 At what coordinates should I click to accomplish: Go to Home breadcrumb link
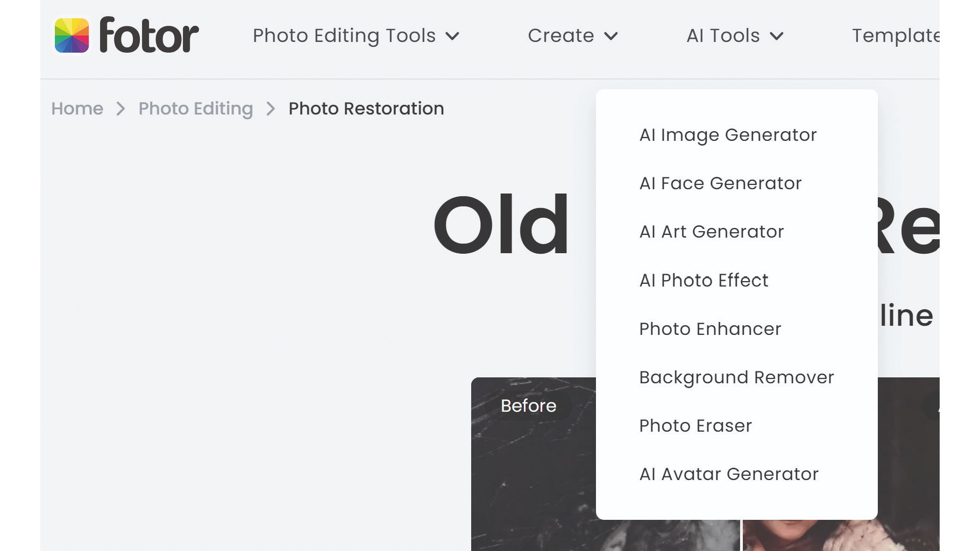pyautogui.click(x=77, y=109)
